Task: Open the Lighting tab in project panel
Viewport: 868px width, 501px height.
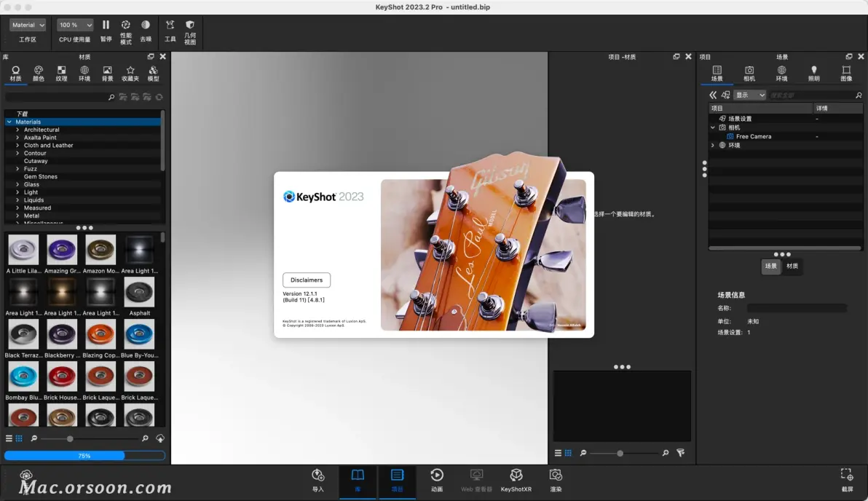Action: (x=814, y=74)
